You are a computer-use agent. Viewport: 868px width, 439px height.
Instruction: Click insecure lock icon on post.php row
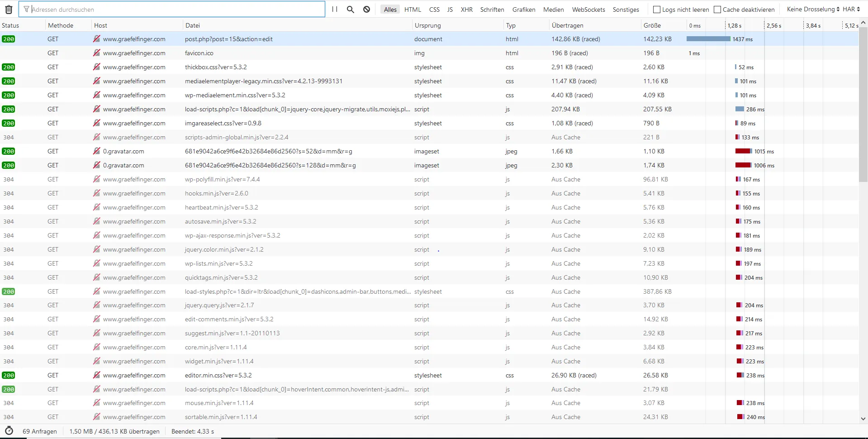[x=96, y=39]
